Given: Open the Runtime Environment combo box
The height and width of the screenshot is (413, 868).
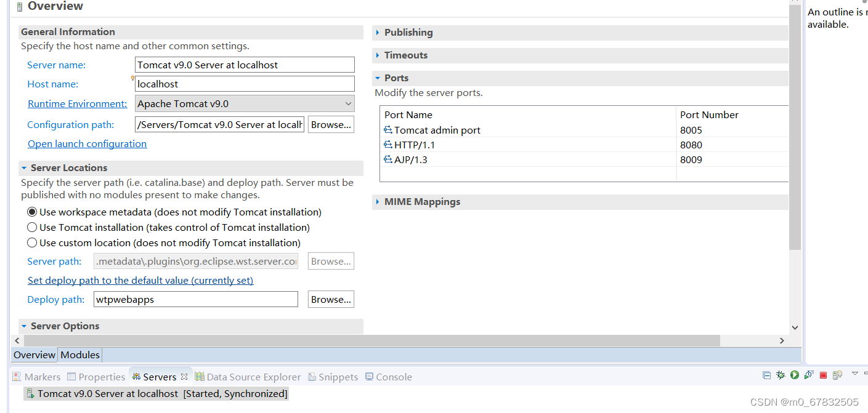Looking at the screenshot, I should pos(245,103).
